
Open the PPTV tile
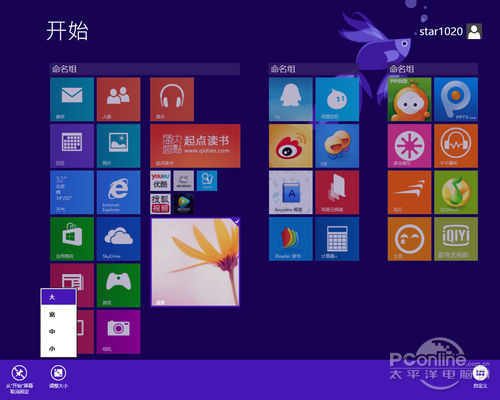tap(456, 99)
